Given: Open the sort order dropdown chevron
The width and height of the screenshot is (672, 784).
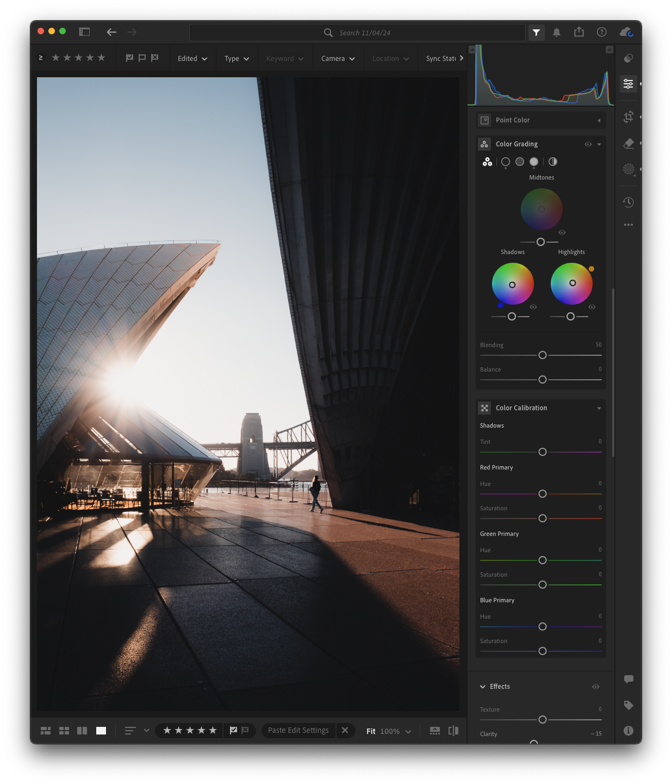Looking at the screenshot, I should (146, 730).
